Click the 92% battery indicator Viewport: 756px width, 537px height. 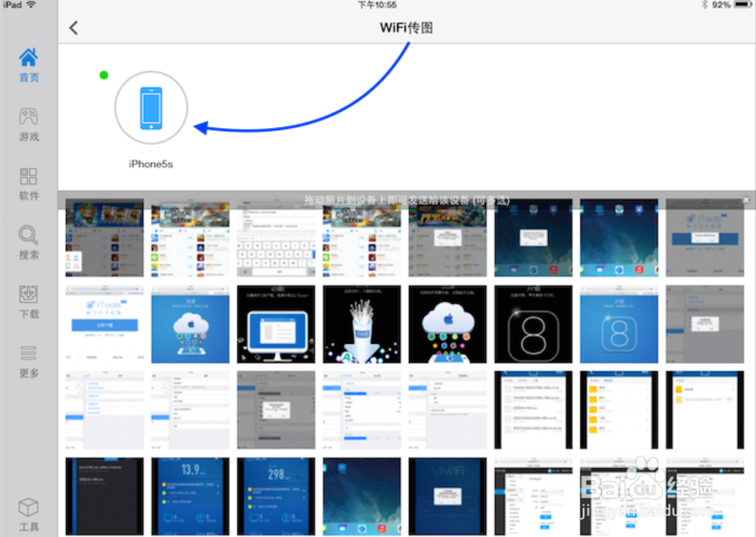(x=722, y=5)
